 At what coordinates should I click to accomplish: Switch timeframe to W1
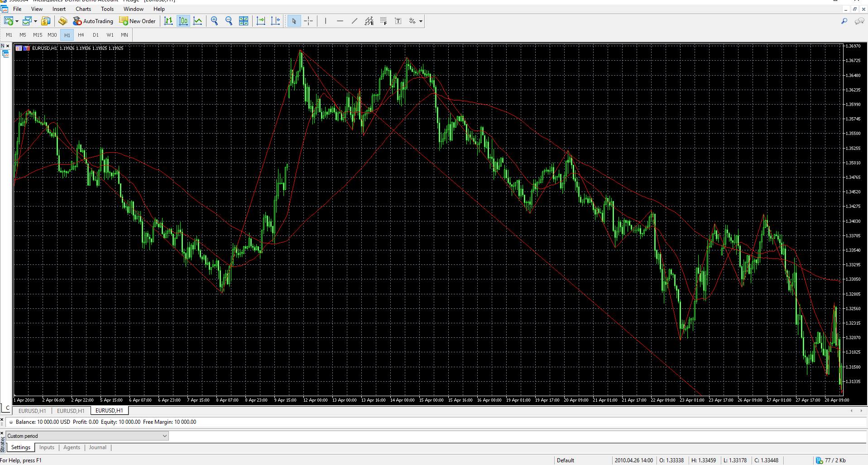point(110,35)
